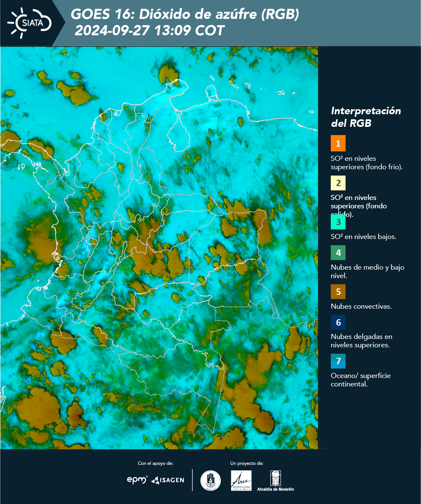Click the 'SO² en niveles superiores (fondo frio)' label
Image resolution: width=421 pixels, height=504 pixels.
(x=367, y=163)
